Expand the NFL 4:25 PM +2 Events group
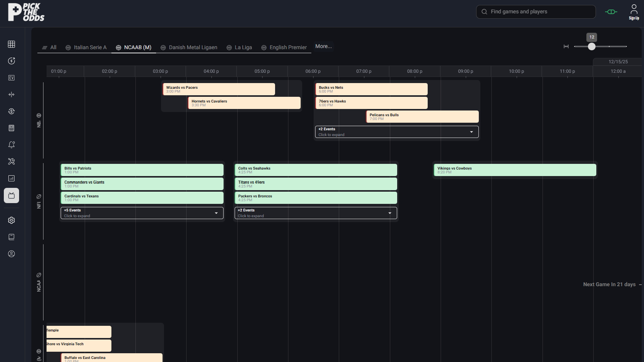Screen dimensions: 644x362 (316, 213)
